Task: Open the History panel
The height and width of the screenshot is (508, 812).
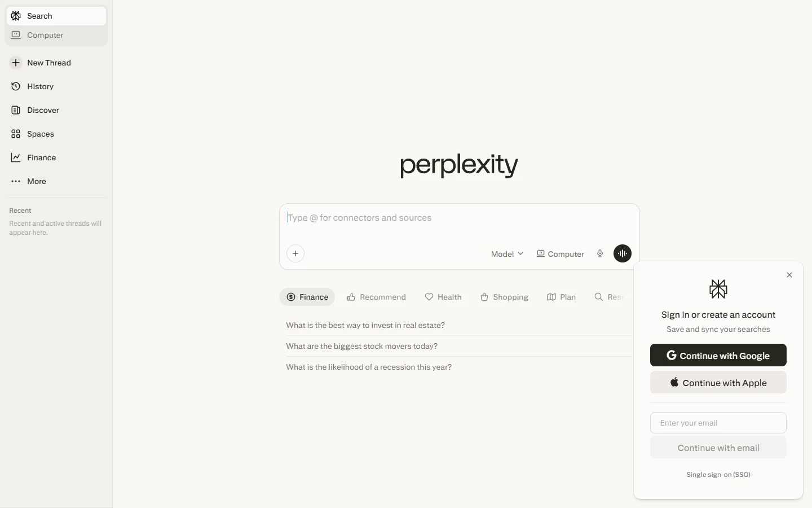Action: 40,86
